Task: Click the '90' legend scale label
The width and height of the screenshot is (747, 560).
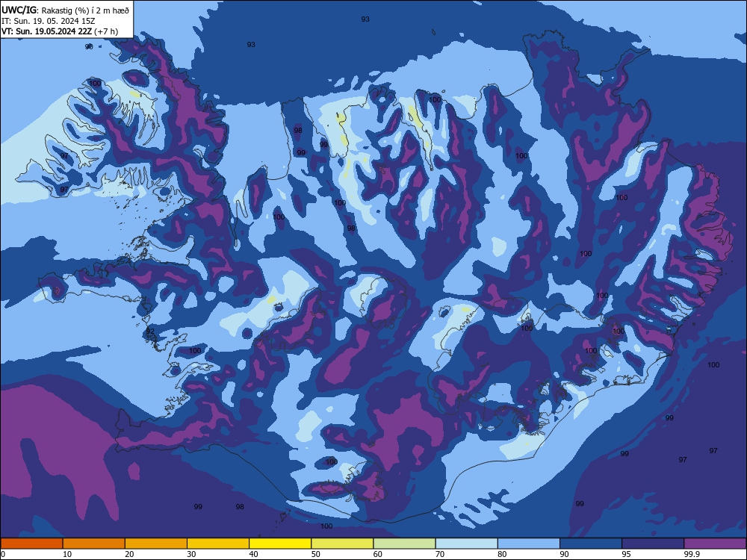Action: click(564, 554)
